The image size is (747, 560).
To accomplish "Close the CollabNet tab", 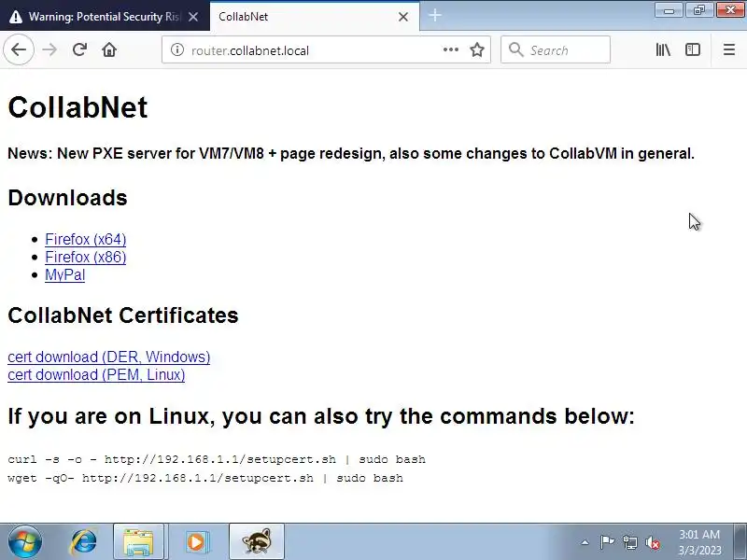I will [403, 17].
